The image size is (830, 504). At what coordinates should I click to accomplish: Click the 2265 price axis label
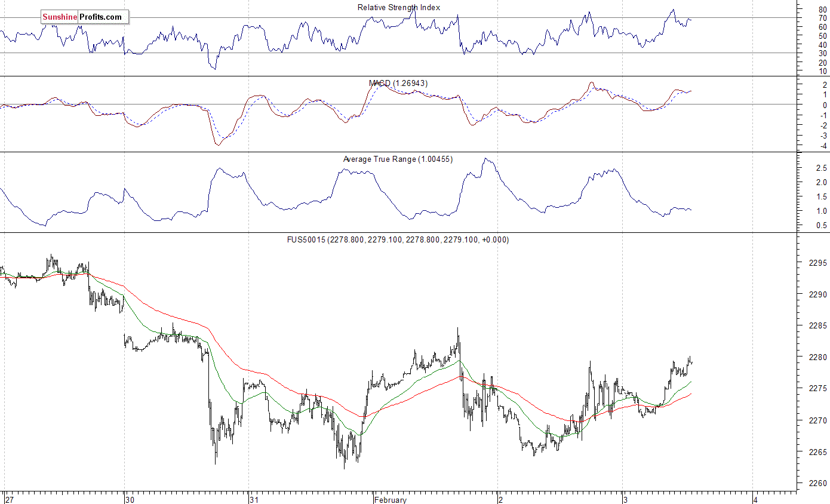(819, 452)
